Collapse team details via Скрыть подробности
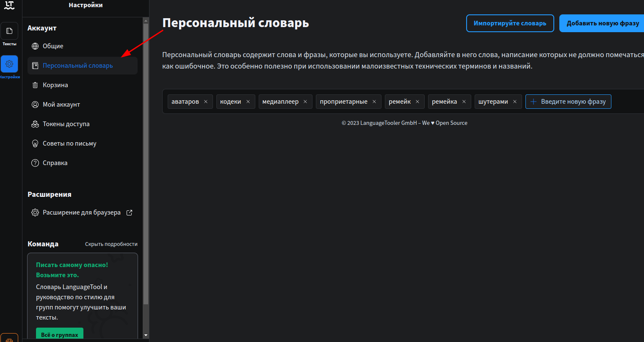The width and height of the screenshot is (644, 342). (x=111, y=244)
